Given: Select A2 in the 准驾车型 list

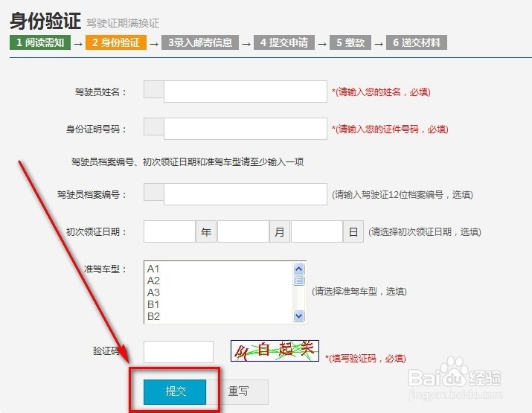Looking at the screenshot, I should point(153,281).
